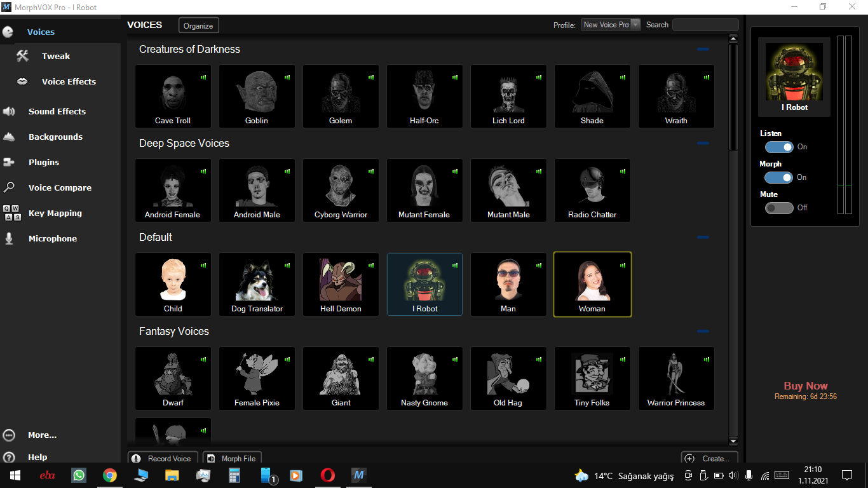Viewport: 868px width, 488px height.
Task: Select the Nasty Gnome voice
Action: tap(424, 378)
